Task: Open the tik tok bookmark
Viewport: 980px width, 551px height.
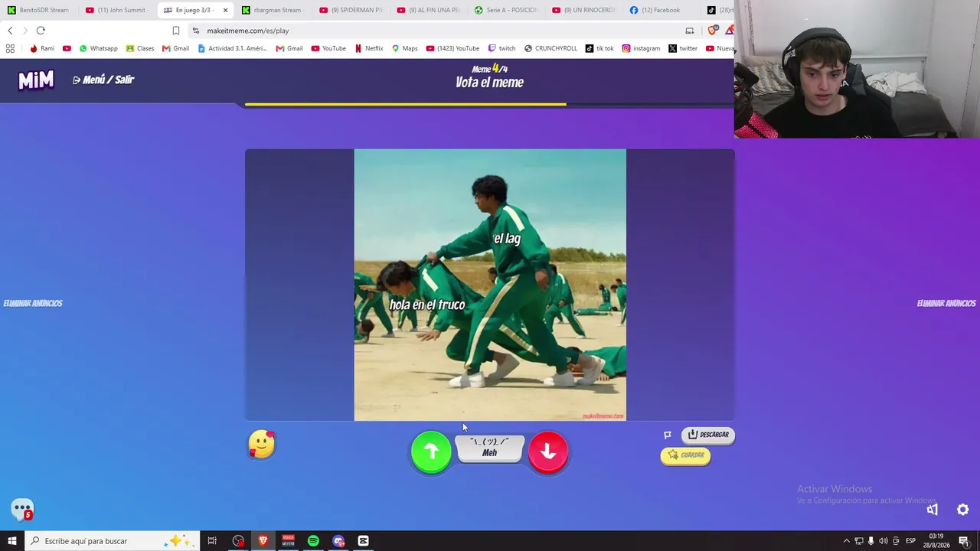Action: 599,48
